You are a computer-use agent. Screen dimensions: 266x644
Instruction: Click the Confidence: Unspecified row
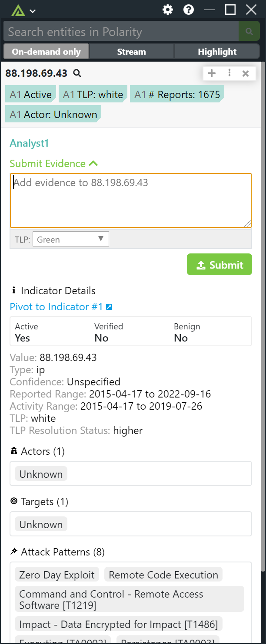point(65,382)
